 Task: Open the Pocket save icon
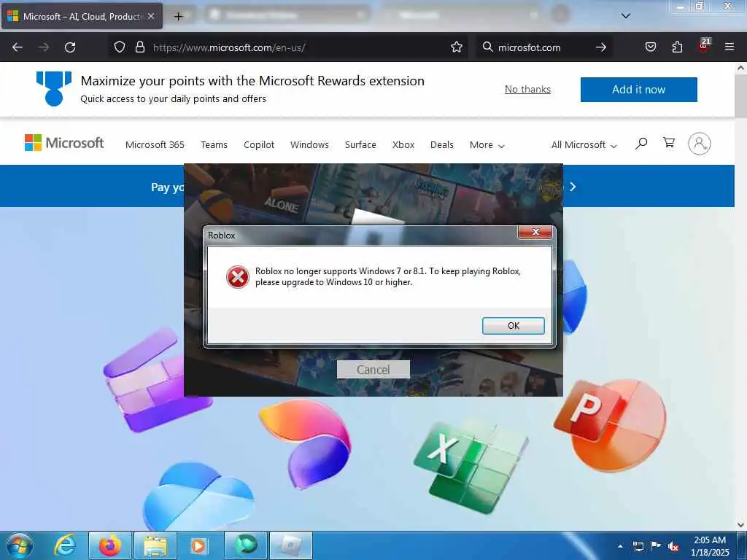coord(651,47)
